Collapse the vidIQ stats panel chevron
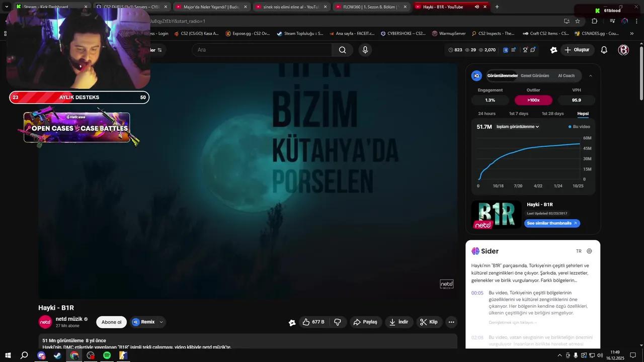This screenshot has height=362, width=644. (590, 76)
